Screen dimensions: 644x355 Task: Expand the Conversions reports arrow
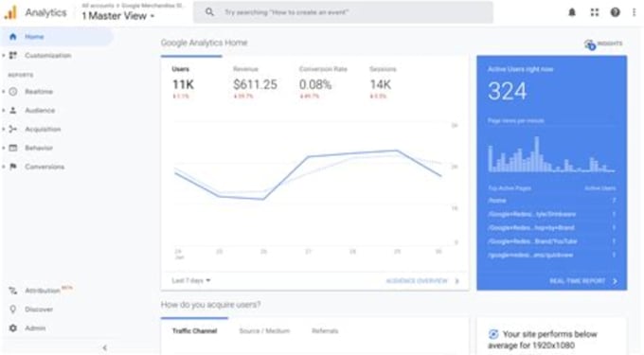click(4, 167)
